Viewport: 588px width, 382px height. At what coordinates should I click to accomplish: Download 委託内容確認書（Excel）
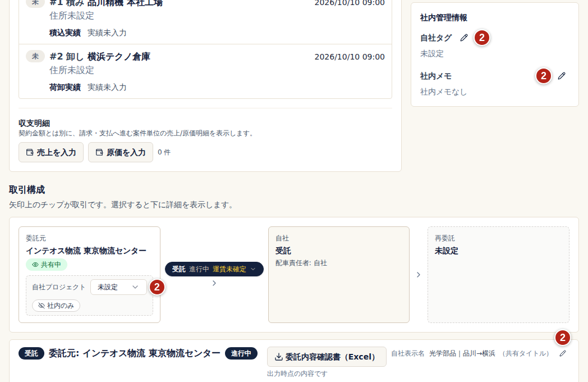[x=327, y=357]
